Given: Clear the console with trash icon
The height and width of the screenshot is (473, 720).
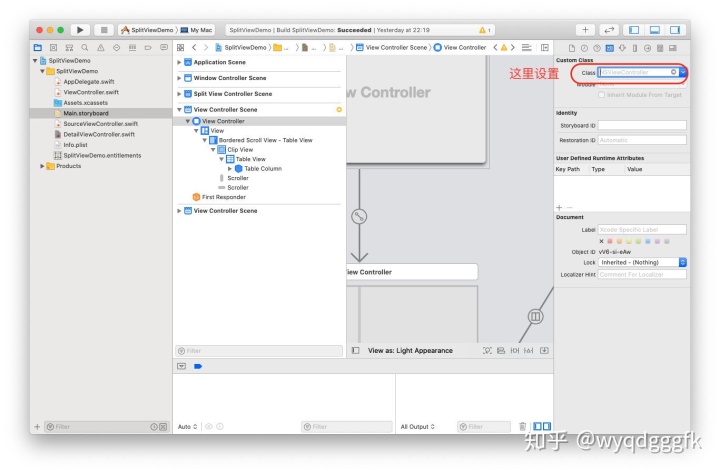Looking at the screenshot, I should click(x=523, y=427).
